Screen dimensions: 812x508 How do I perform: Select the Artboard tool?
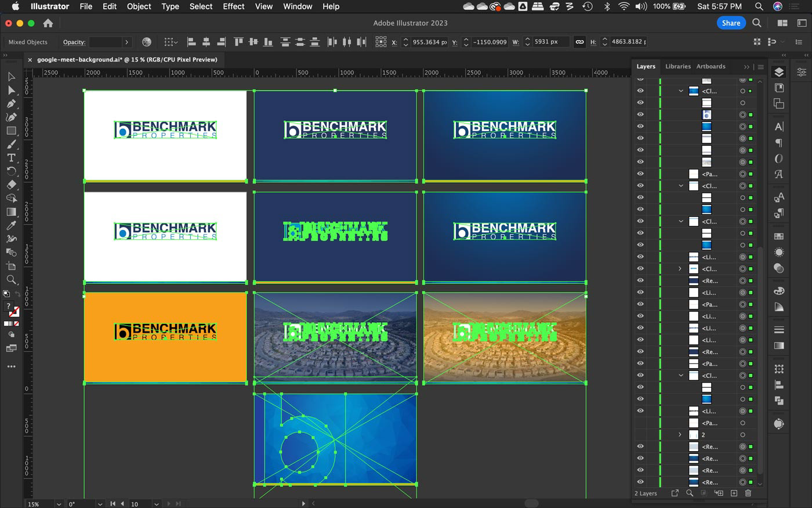coord(11,266)
